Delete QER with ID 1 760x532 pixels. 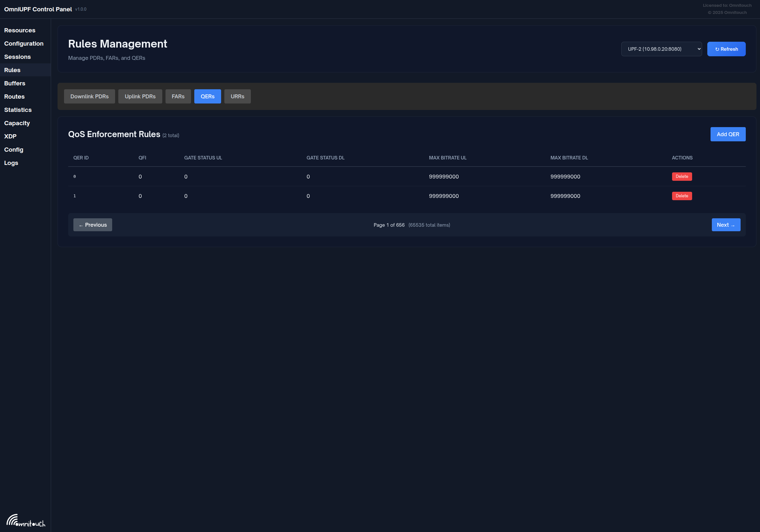tap(681, 196)
